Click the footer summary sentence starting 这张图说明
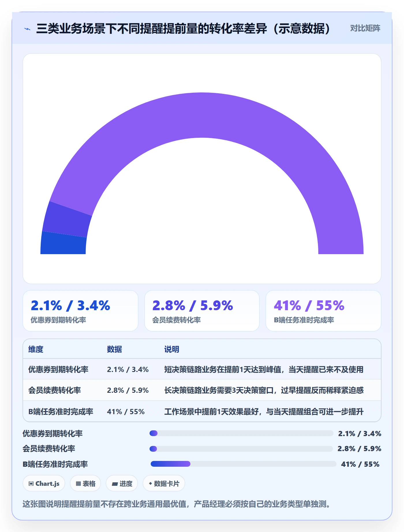The height and width of the screenshot is (532, 404). [x=176, y=504]
